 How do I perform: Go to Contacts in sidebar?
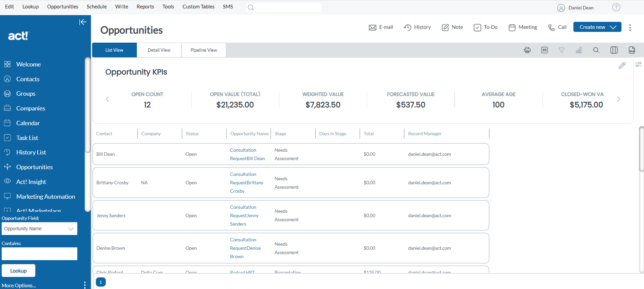[28, 79]
